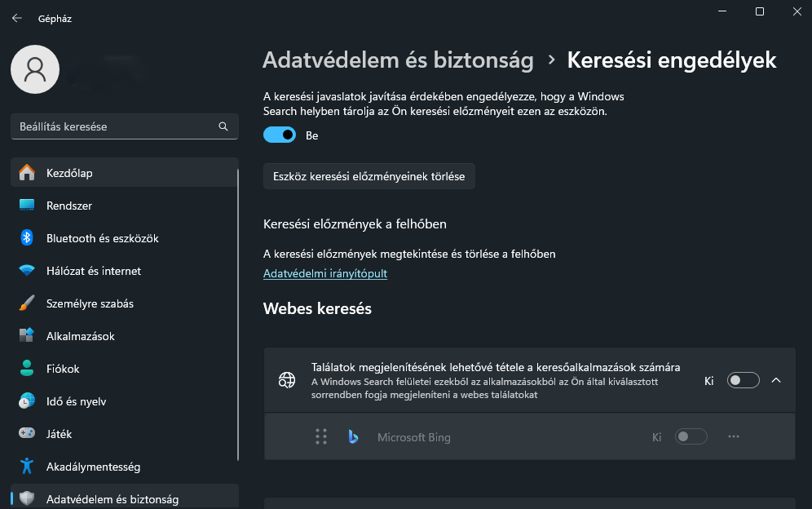Click the Beállítás keresése search field
This screenshot has width=812, height=509.
(x=124, y=126)
